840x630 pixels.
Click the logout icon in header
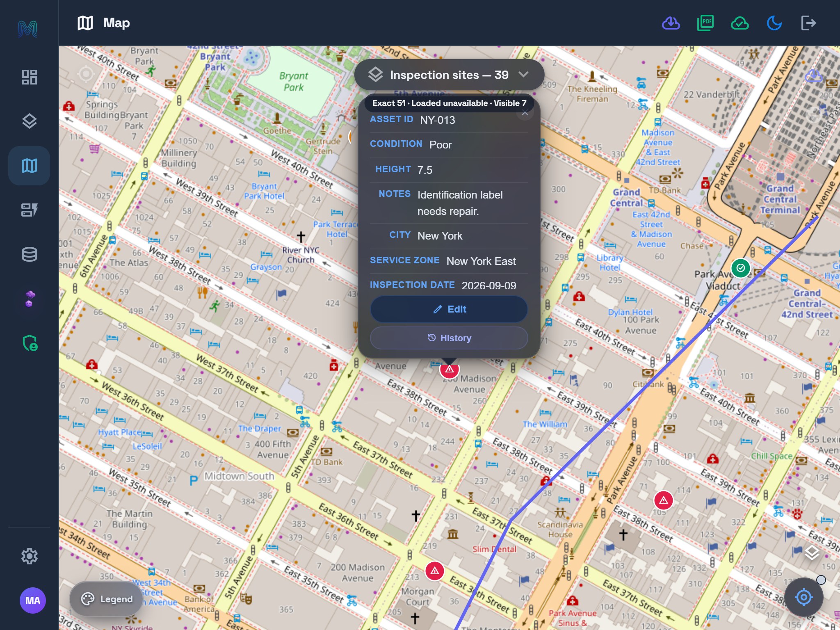pos(808,23)
